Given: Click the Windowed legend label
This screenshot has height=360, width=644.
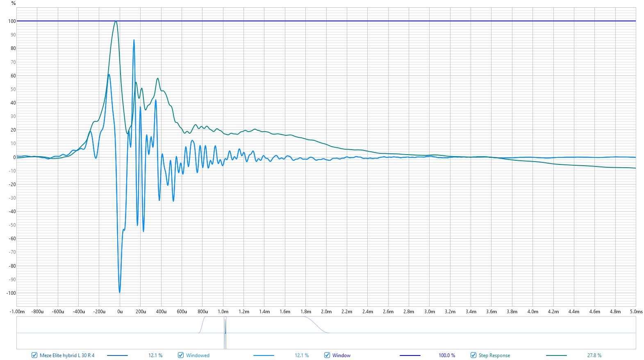Looking at the screenshot, I should pyautogui.click(x=198, y=355).
